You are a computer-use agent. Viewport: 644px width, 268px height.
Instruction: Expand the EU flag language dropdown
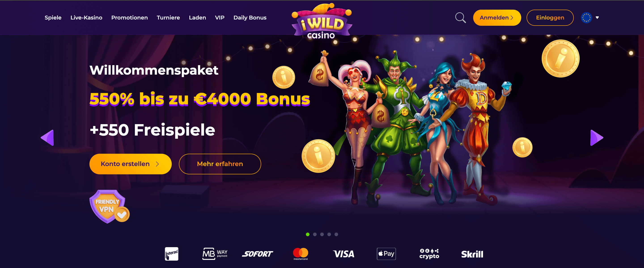pyautogui.click(x=590, y=18)
